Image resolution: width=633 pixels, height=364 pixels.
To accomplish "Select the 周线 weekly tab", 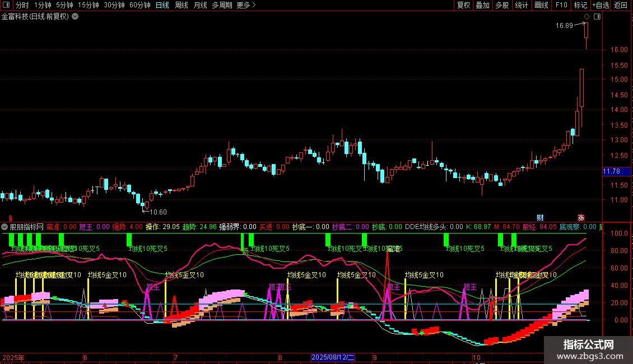I will (181, 5).
